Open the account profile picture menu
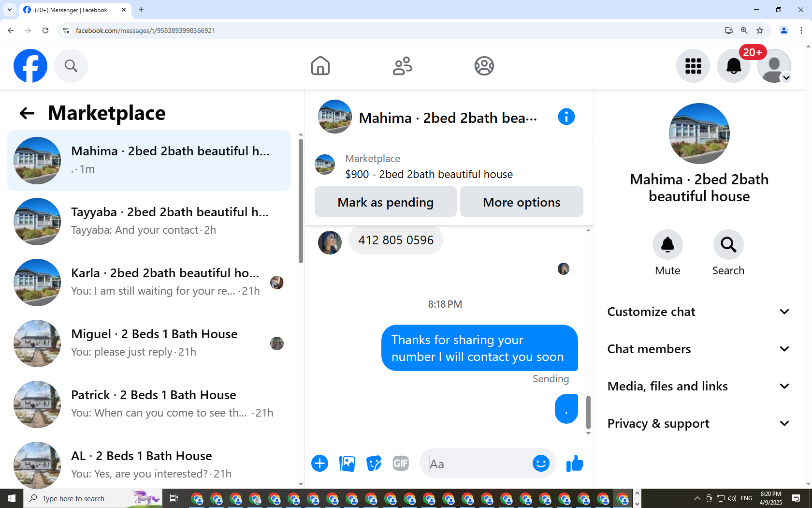 tap(774, 66)
